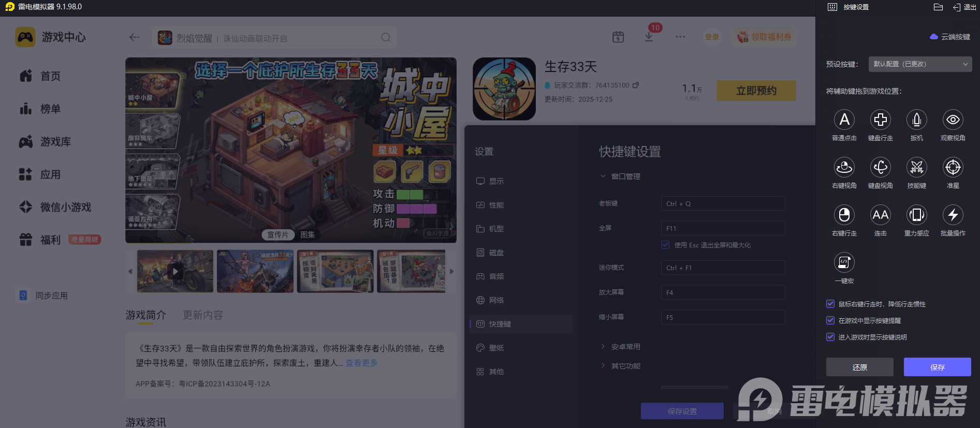Open the folder icon in key settings header
The image size is (980, 428).
pyautogui.click(x=938, y=7)
